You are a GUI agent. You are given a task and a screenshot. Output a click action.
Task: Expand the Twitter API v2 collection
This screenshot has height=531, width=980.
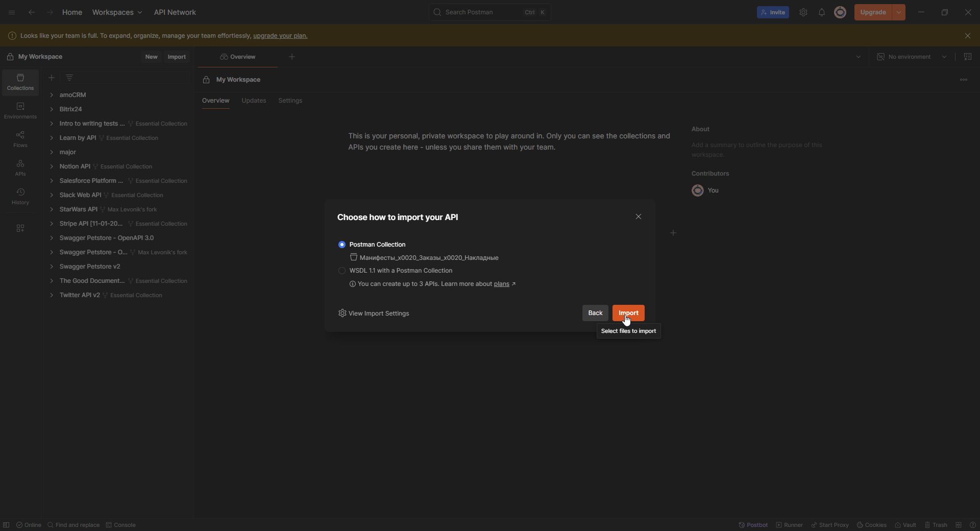point(52,295)
